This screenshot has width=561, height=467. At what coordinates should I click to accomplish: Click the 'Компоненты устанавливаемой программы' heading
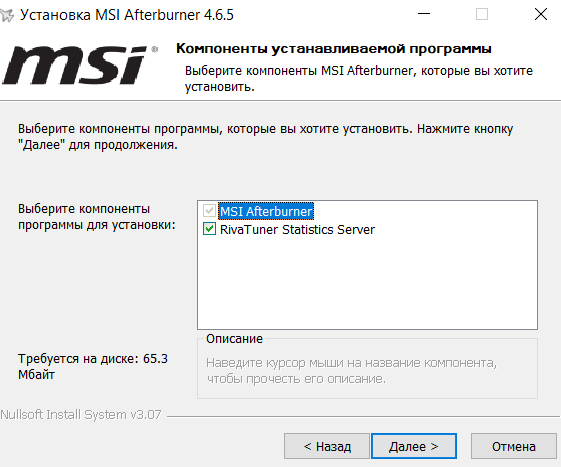tap(334, 48)
